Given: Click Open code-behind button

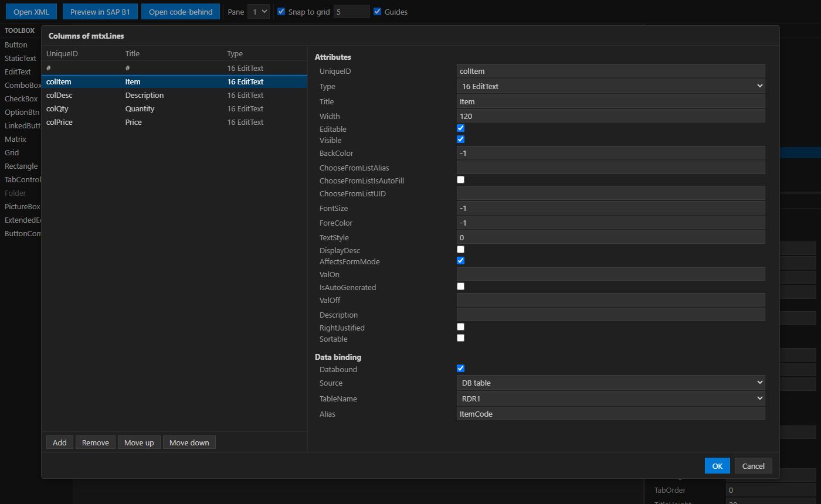Looking at the screenshot, I should pyautogui.click(x=181, y=12).
